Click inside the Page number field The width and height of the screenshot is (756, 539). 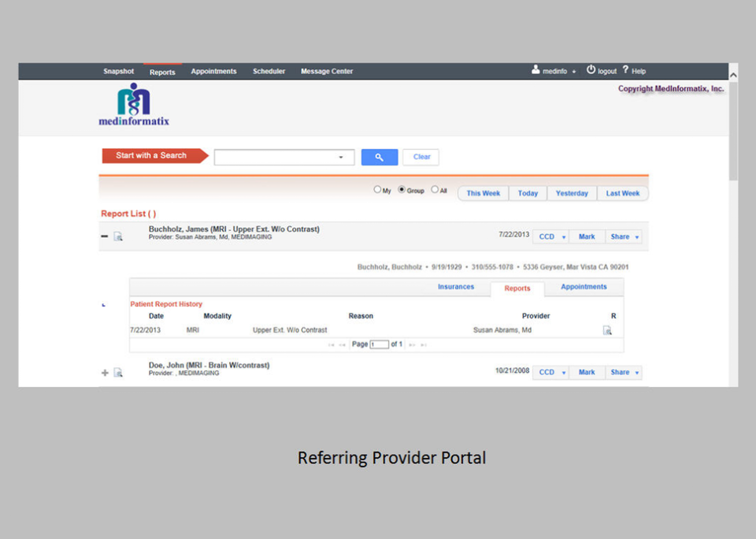[378, 344]
